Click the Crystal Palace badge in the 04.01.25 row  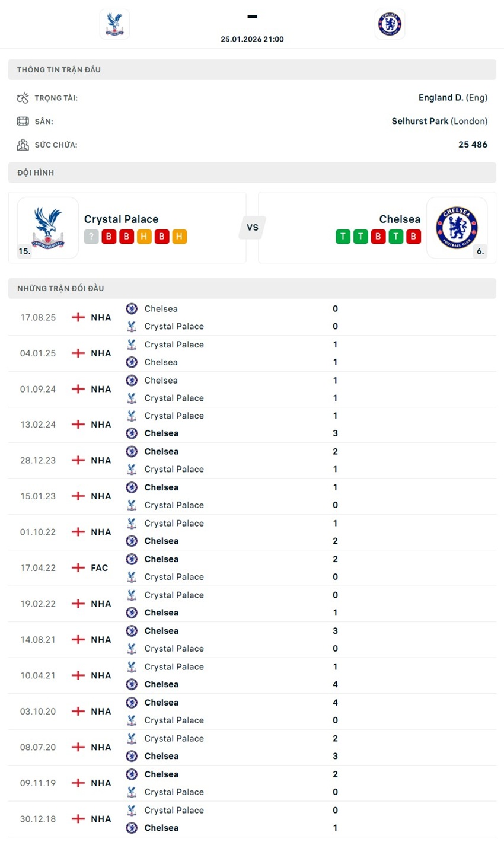132,345
